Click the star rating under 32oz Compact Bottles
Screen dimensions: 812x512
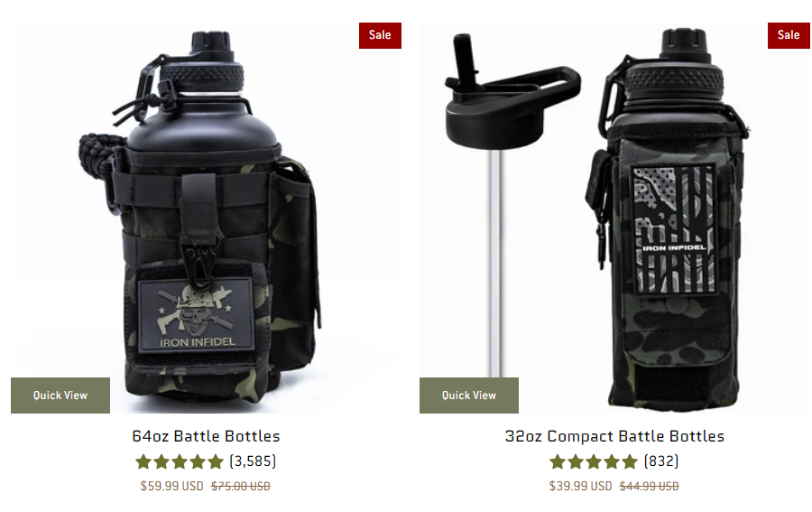tap(594, 461)
